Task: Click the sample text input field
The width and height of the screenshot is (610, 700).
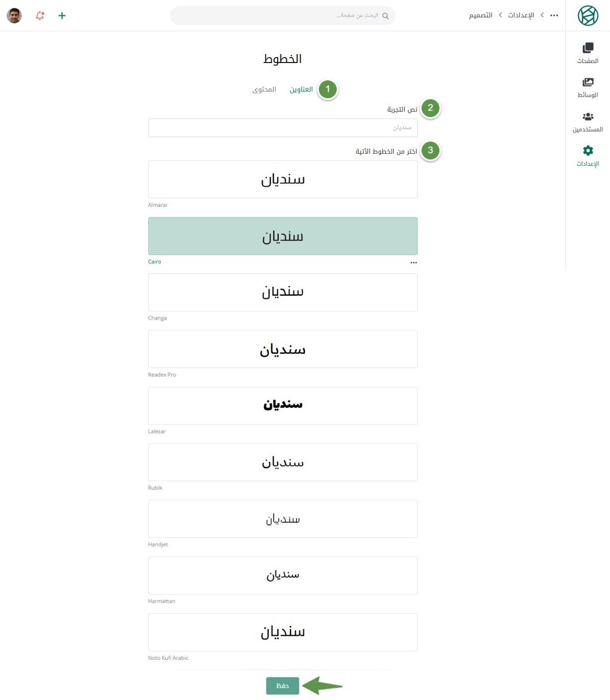Action: (283, 127)
